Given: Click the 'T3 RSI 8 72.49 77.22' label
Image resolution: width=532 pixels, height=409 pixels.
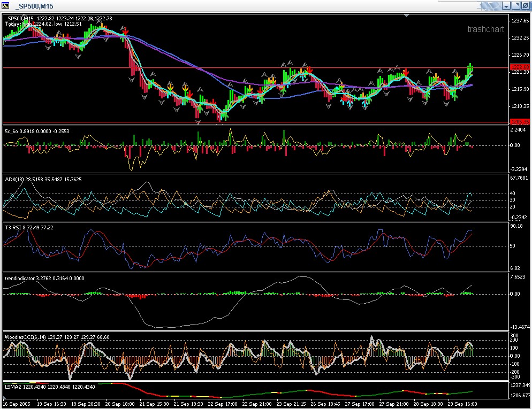Looking at the screenshot, I should tap(29, 227).
